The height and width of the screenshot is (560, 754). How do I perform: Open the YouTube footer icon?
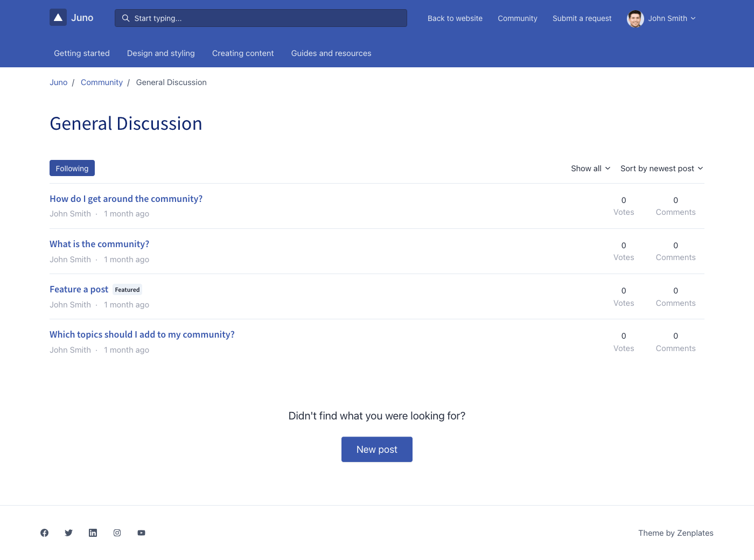[x=142, y=533]
